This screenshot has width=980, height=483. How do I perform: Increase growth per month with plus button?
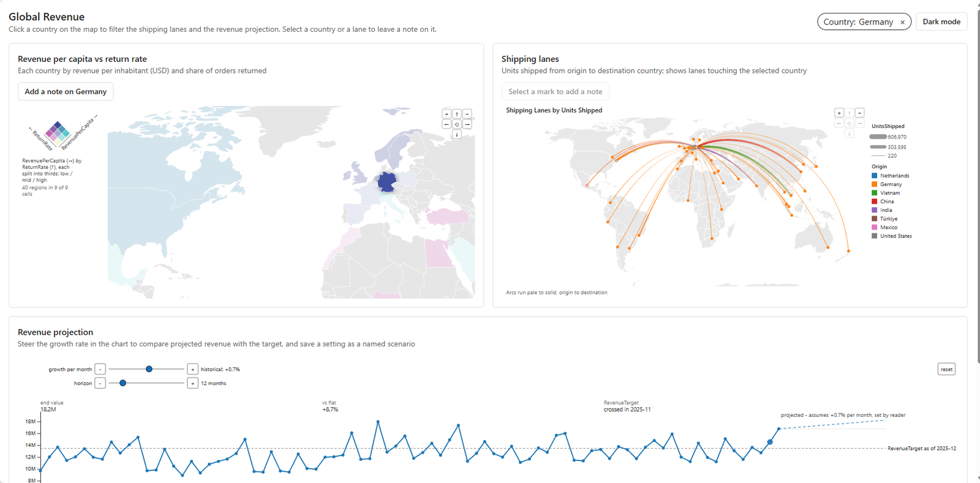192,369
